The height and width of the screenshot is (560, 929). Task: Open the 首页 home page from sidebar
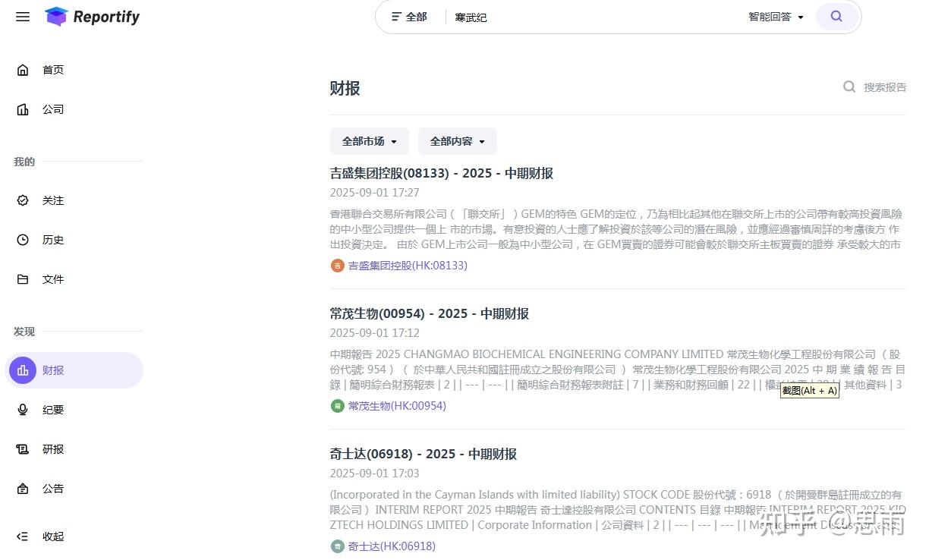(x=52, y=70)
